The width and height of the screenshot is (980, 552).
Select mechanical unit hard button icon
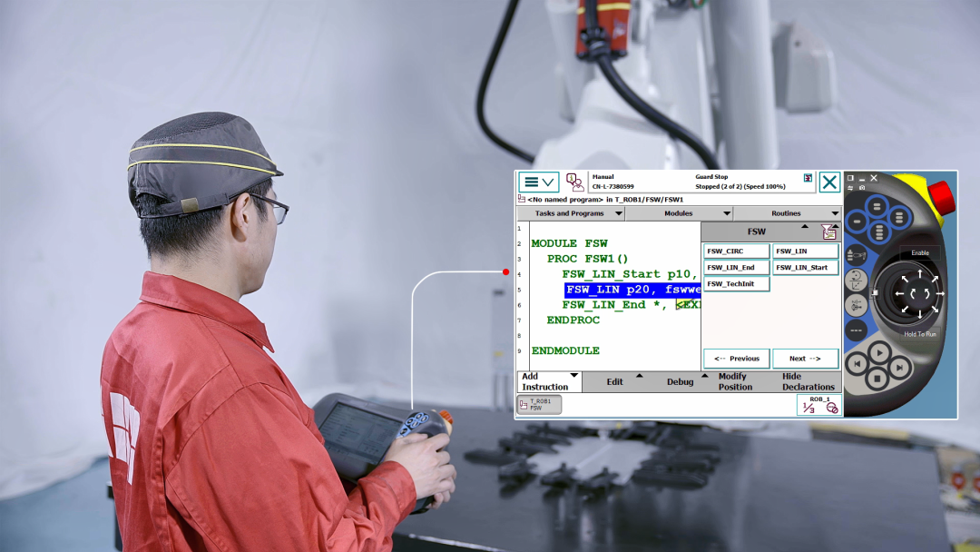tap(857, 255)
